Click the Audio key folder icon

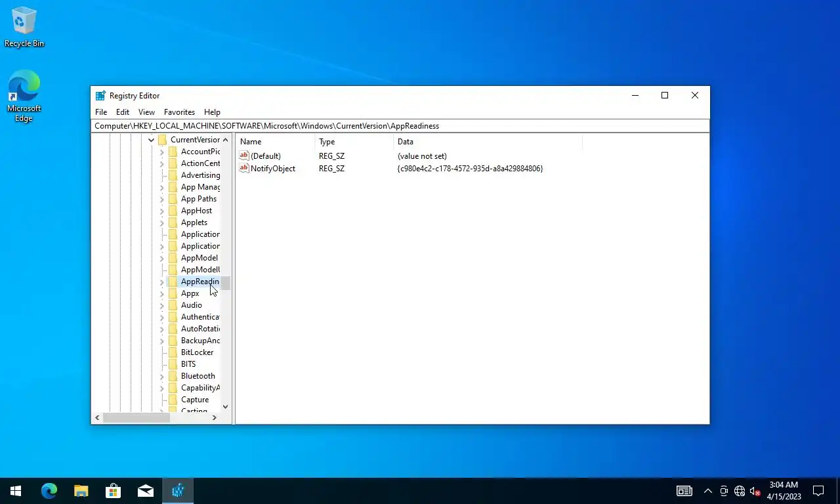coord(173,305)
